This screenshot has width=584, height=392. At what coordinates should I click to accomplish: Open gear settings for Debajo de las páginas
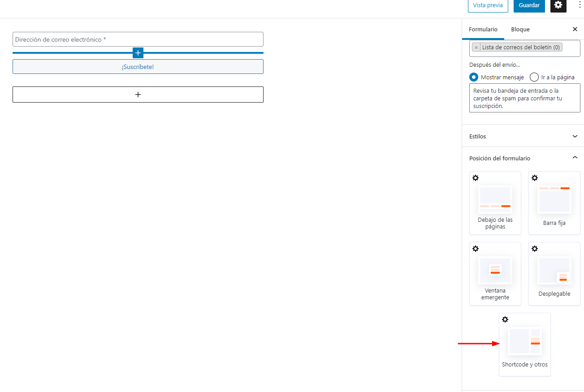pyautogui.click(x=476, y=178)
